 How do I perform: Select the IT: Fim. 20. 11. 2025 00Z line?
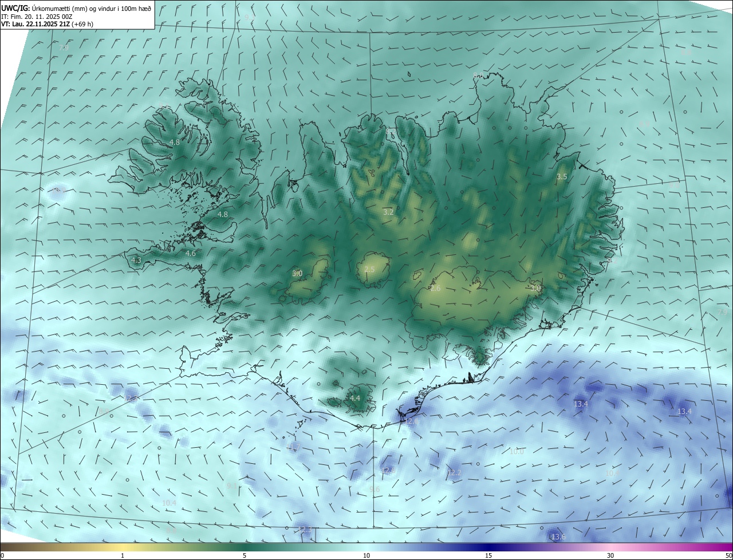coord(37,17)
